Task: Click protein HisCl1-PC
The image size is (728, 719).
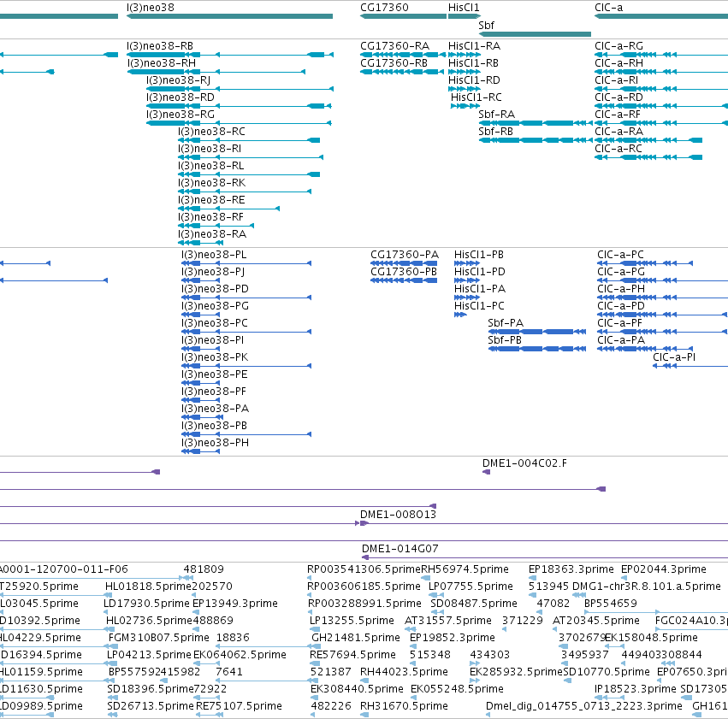Action: coord(460,315)
